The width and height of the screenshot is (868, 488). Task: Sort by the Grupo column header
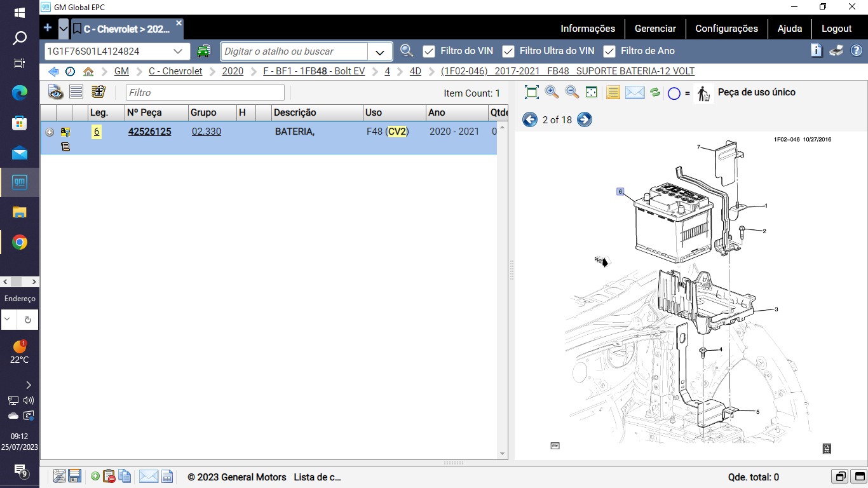tap(212, 112)
